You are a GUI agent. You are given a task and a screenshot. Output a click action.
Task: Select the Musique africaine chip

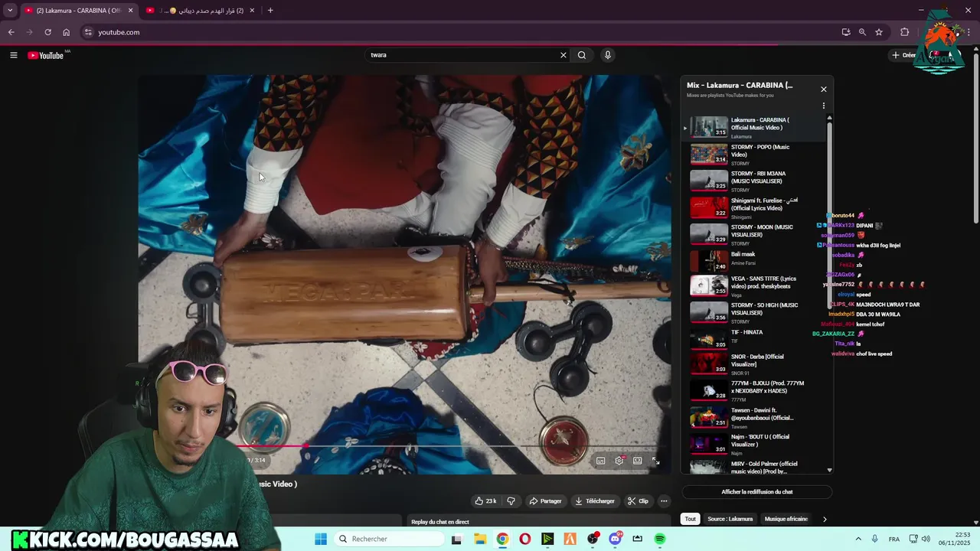click(786, 519)
